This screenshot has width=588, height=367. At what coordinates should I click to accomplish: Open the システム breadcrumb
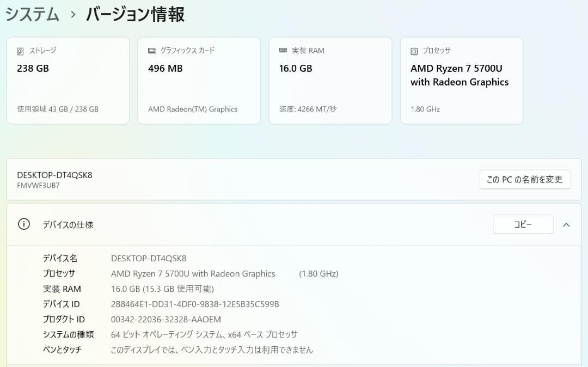[x=32, y=14]
